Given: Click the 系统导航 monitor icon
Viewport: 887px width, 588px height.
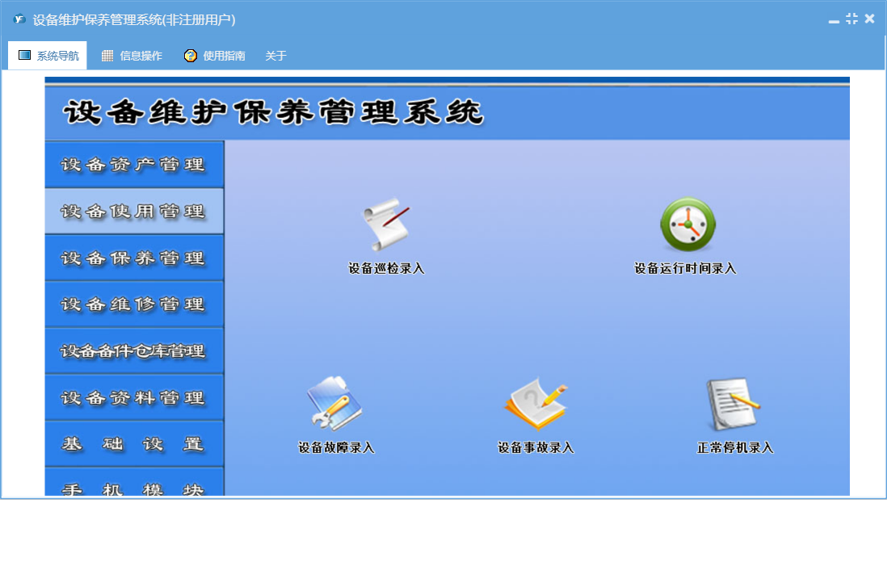Looking at the screenshot, I should pos(24,56).
